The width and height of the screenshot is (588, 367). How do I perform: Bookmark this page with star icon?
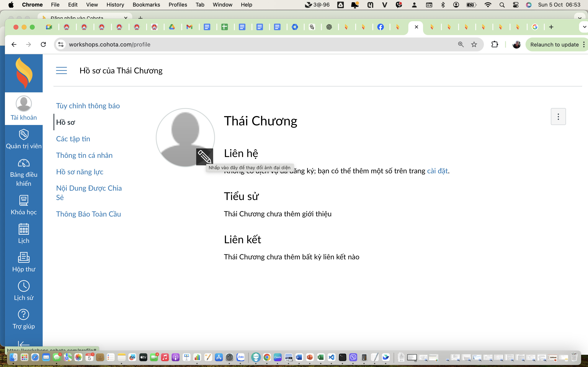click(x=474, y=44)
